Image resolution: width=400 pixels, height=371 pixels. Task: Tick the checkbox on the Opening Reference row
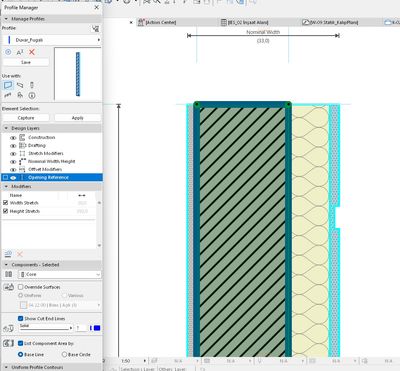(6, 177)
